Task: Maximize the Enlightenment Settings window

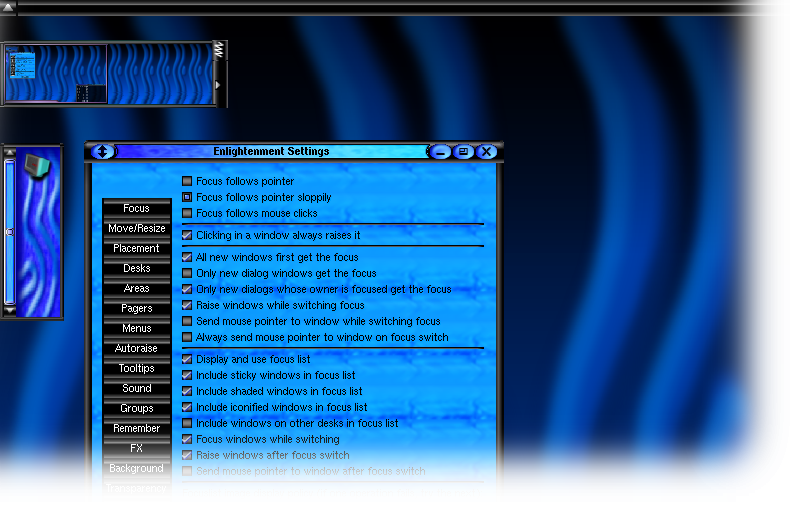Action: pyautogui.click(x=463, y=152)
